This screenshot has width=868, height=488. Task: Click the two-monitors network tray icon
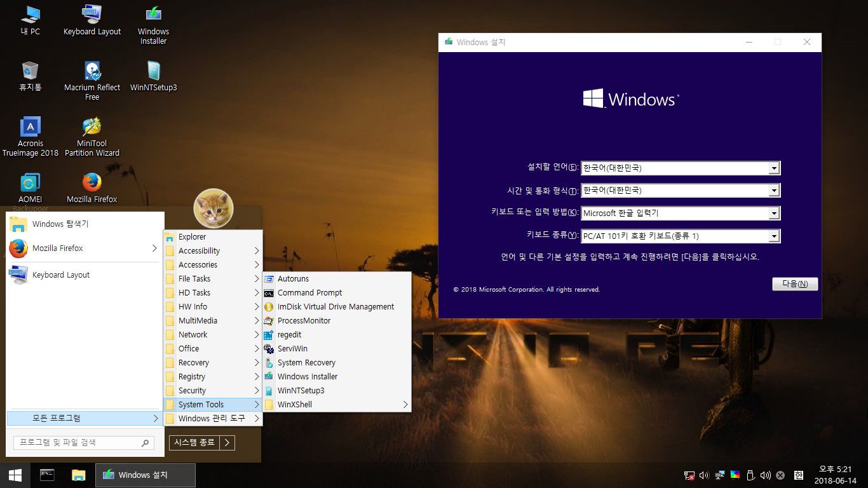point(719,475)
